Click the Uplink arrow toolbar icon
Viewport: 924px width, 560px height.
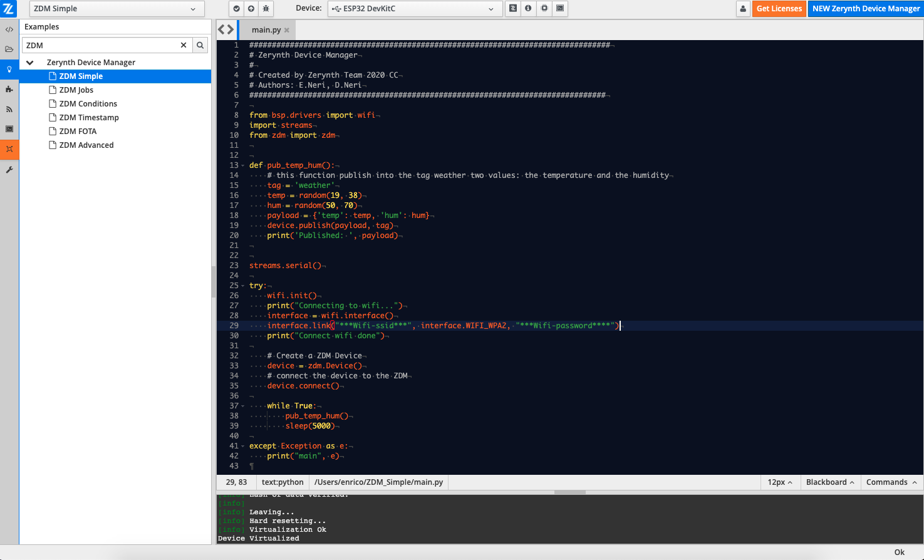(251, 9)
